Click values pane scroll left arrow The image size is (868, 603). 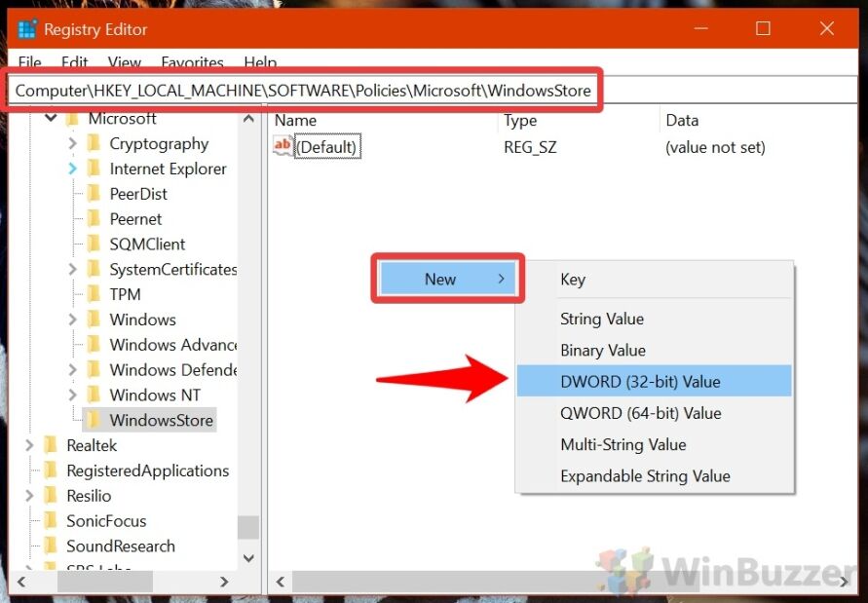[281, 582]
